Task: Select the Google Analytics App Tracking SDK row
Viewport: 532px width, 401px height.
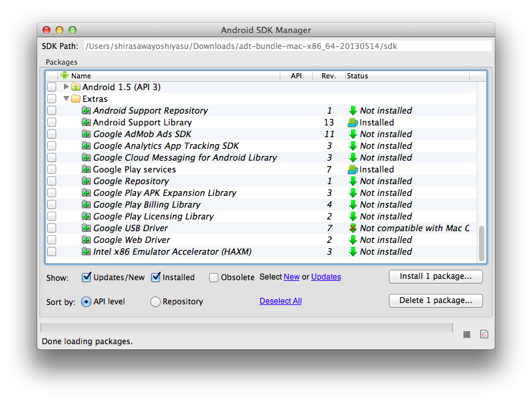Action: 261,146
